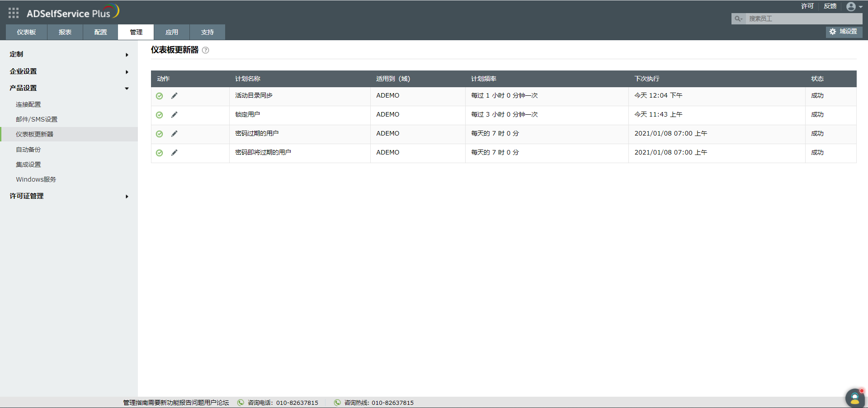Click the phone icon beside 咨询电话
868x408 pixels.
pyautogui.click(x=240, y=403)
